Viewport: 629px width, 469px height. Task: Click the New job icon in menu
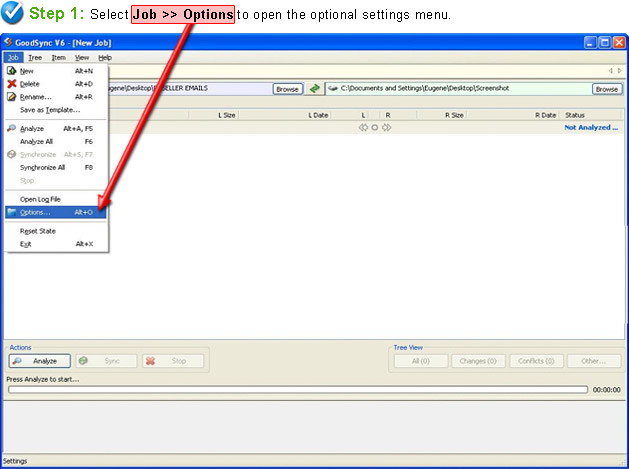click(12, 71)
